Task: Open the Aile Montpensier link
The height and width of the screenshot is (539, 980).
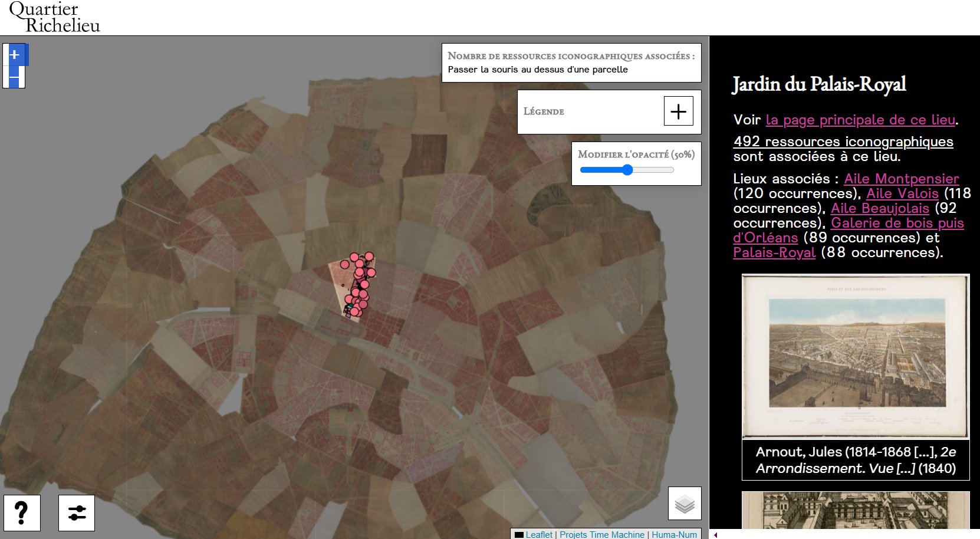Action: pyautogui.click(x=901, y=179)
